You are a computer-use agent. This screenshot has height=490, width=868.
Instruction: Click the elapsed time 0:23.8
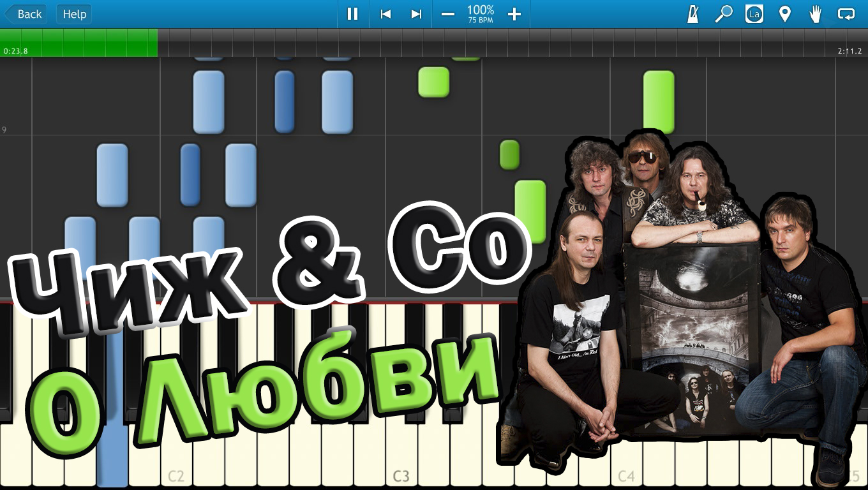pyautogui.click(x=15, y=51)
